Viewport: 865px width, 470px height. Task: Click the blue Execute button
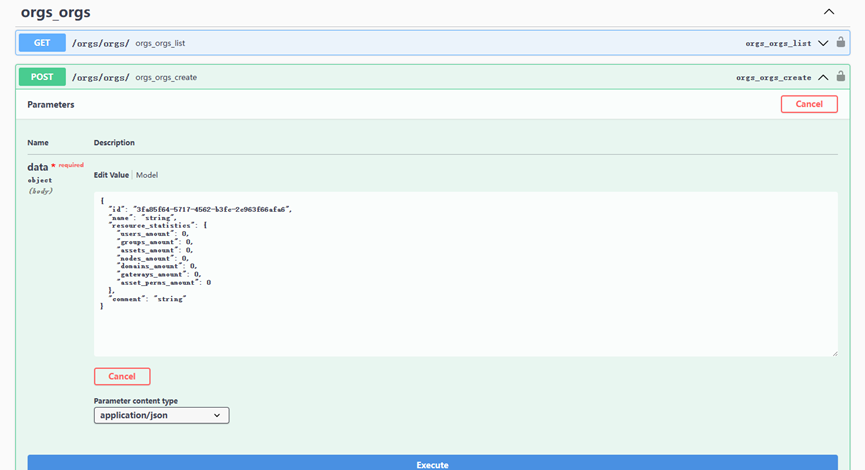point(432,464)
